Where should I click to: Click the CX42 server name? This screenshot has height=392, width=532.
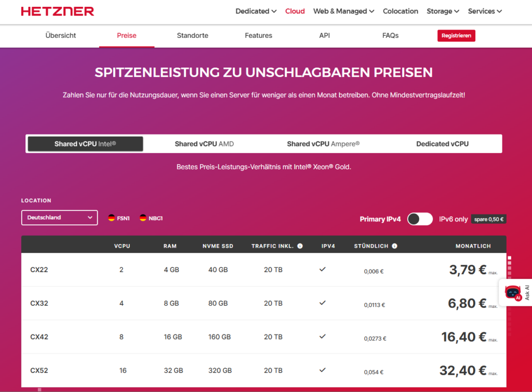coord(39,337)
